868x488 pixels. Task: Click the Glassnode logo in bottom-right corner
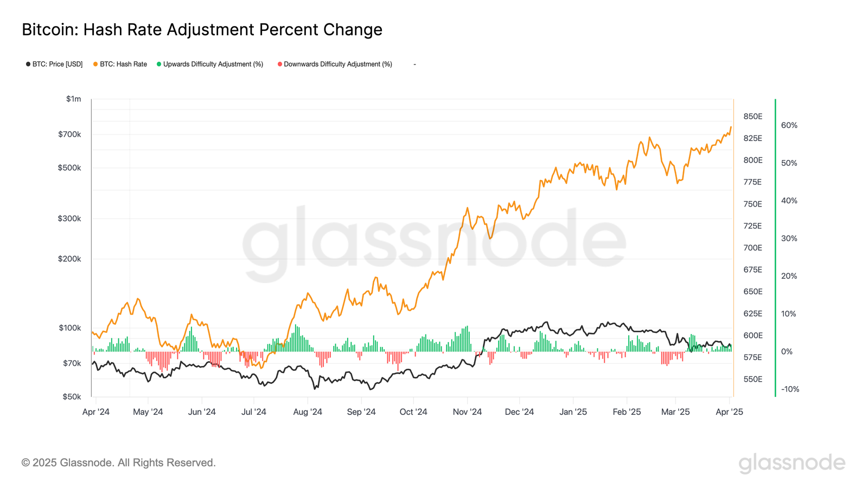[792, 463]
